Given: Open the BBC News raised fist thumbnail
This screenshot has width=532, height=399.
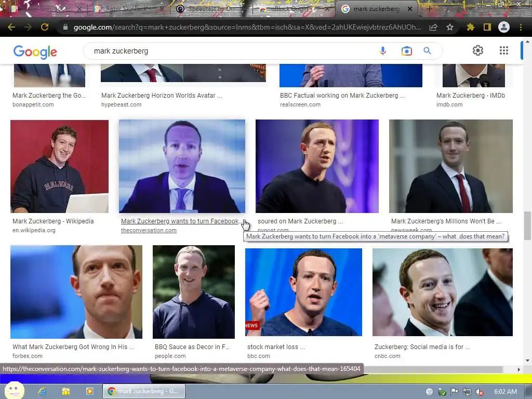Looking at the screenshot, I should tap(303, 292).
